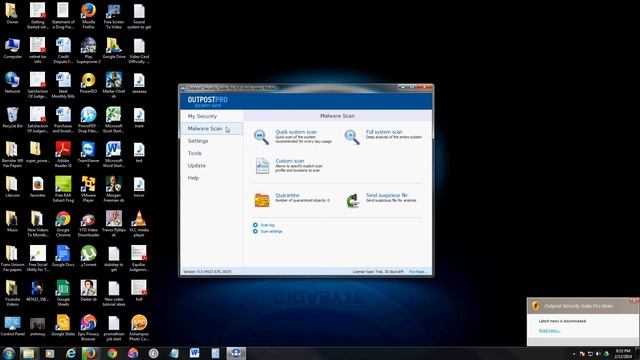Click the Windows Start button
This screenshot has height=360, width=640.
8,353
